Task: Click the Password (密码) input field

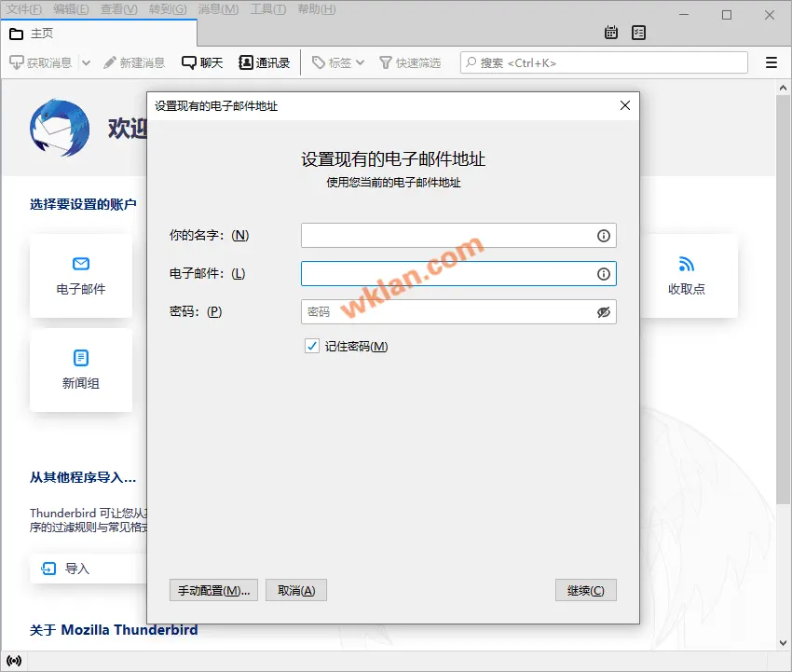Action: pos(458,311)
